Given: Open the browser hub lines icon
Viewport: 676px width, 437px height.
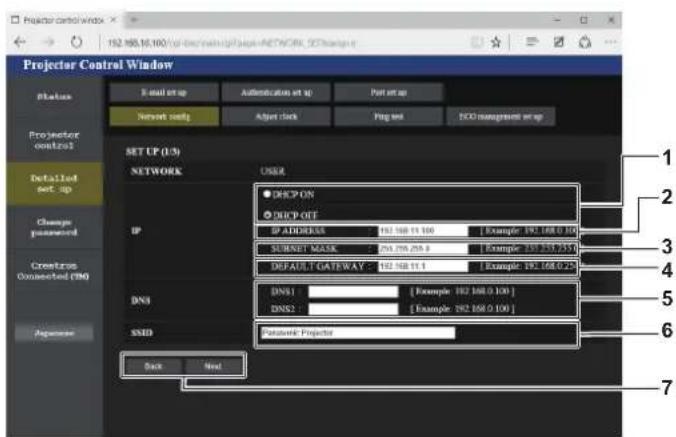Looking at the screenshot, I should click(x=532, y=42).
